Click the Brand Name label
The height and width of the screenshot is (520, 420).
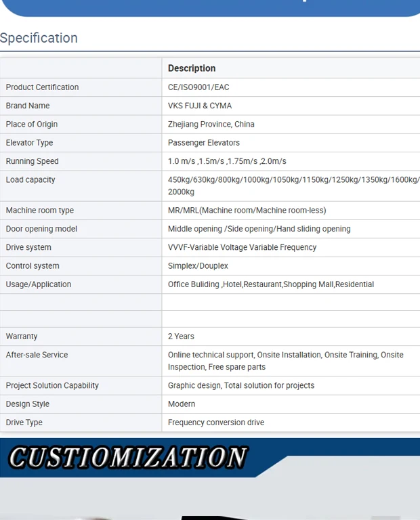28,106
